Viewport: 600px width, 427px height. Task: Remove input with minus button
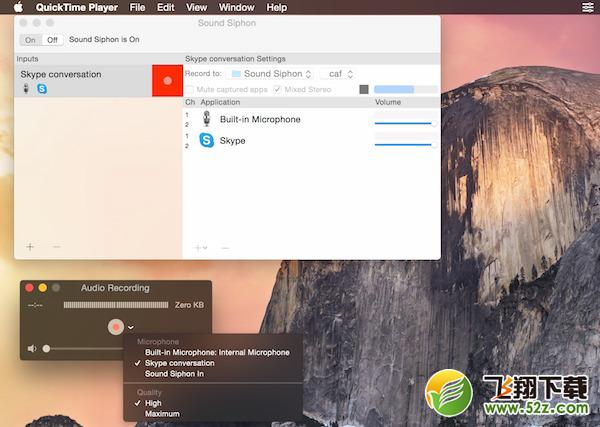57,247
